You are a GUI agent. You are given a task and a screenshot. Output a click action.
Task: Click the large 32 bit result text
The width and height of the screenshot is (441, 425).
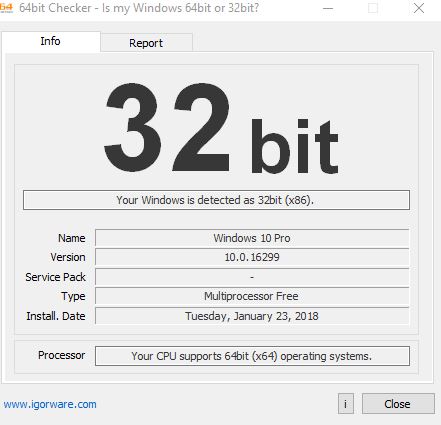pyautogui.click(x=221, y=128)
